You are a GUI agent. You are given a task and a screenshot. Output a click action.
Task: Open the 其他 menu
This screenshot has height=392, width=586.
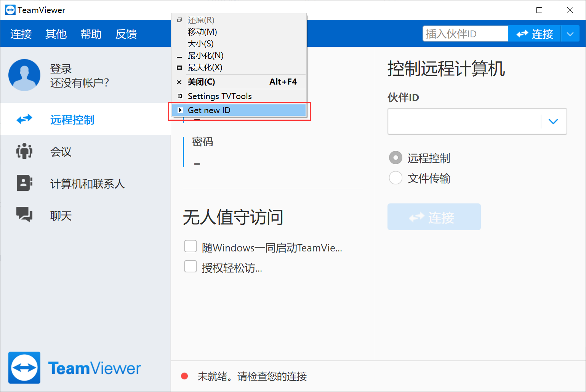click(56, 34)
